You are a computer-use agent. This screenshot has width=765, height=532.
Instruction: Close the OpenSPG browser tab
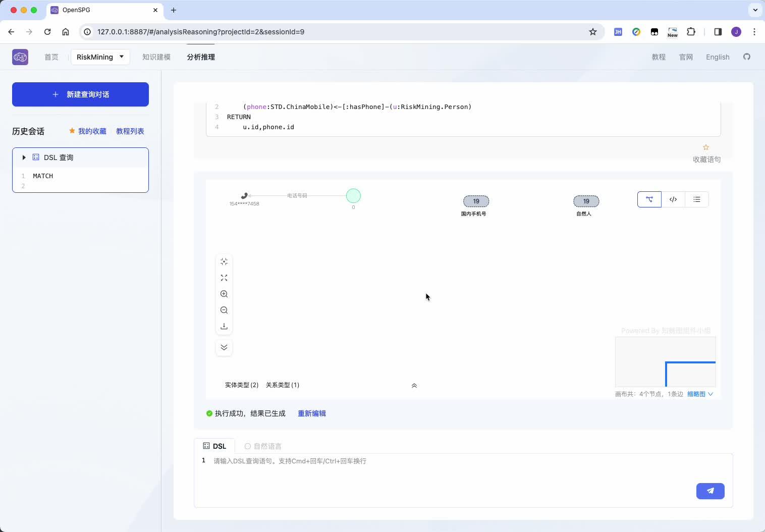155,10
